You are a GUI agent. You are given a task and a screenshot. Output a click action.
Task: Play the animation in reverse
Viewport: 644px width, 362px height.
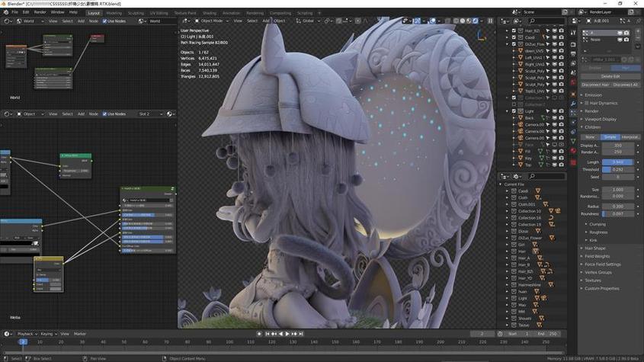[x=281, y=334]
